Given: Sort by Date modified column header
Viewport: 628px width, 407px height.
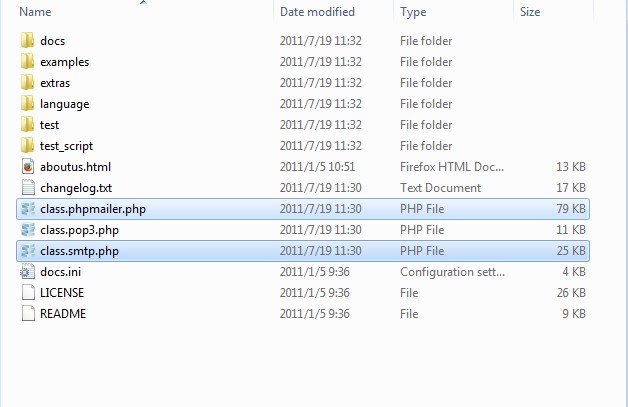Looking at the screenshot, I should [317, 12].
